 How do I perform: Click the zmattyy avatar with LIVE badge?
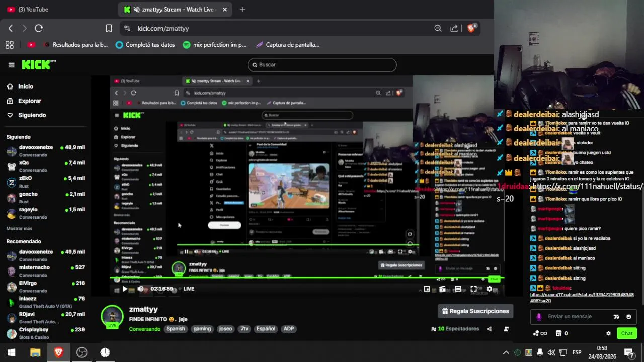(x=112, y=317)
